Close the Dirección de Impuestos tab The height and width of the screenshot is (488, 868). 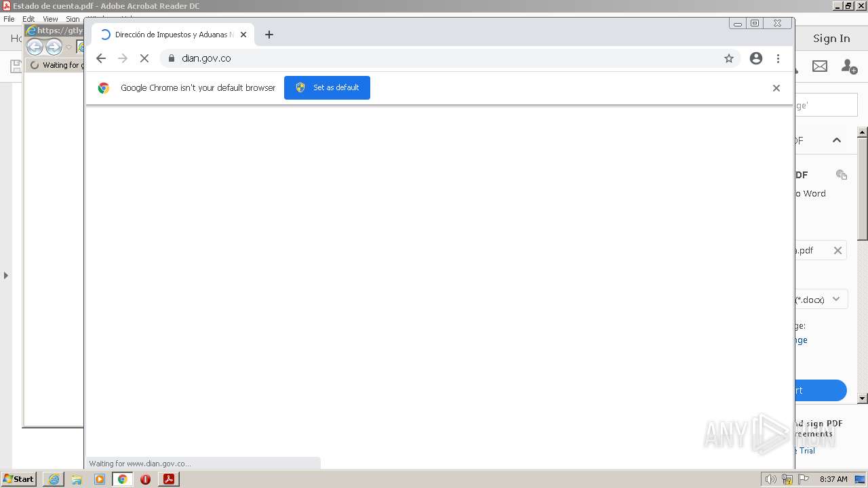tap(243, 35)
